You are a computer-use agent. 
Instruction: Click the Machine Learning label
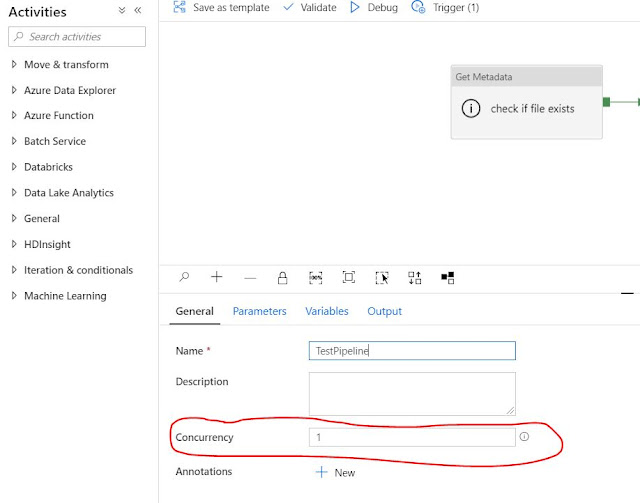coord(65,296)
